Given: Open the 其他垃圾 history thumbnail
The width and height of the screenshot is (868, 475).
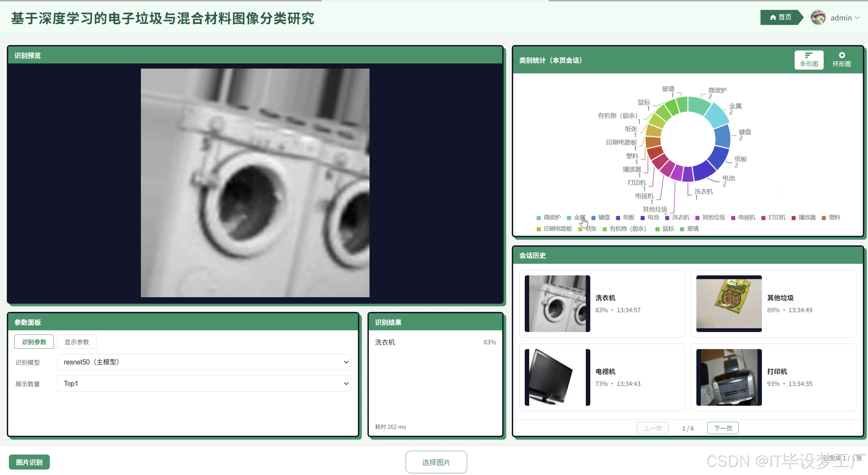Looking at the screenshot, I should (729, 304).
